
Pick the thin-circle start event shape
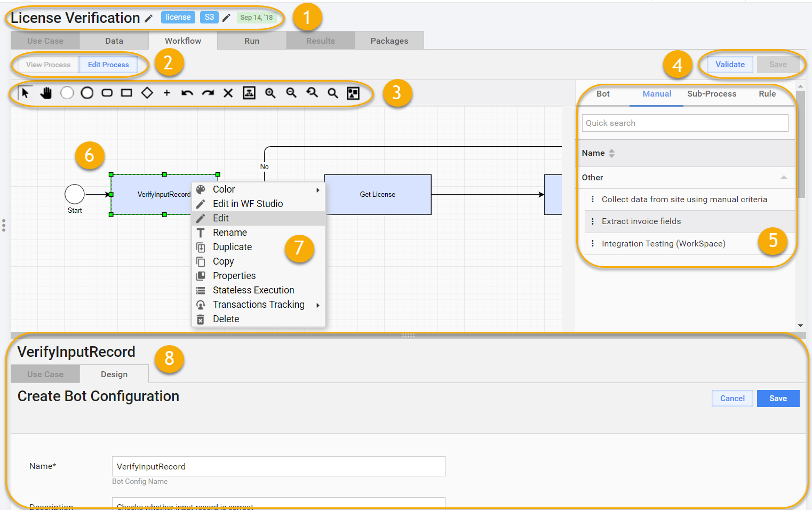pyautogui.click(x=67, y=93)
